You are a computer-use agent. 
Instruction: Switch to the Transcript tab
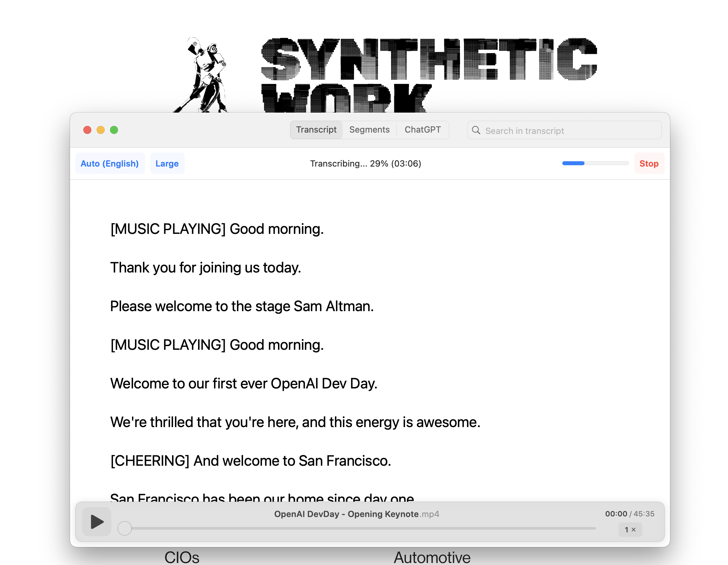tap(316, 130)
